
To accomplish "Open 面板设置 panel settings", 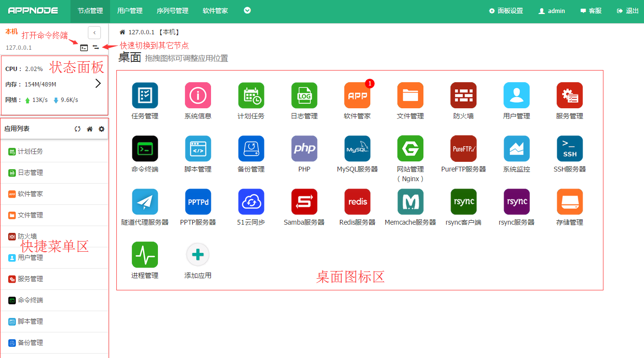I will 506,11.
